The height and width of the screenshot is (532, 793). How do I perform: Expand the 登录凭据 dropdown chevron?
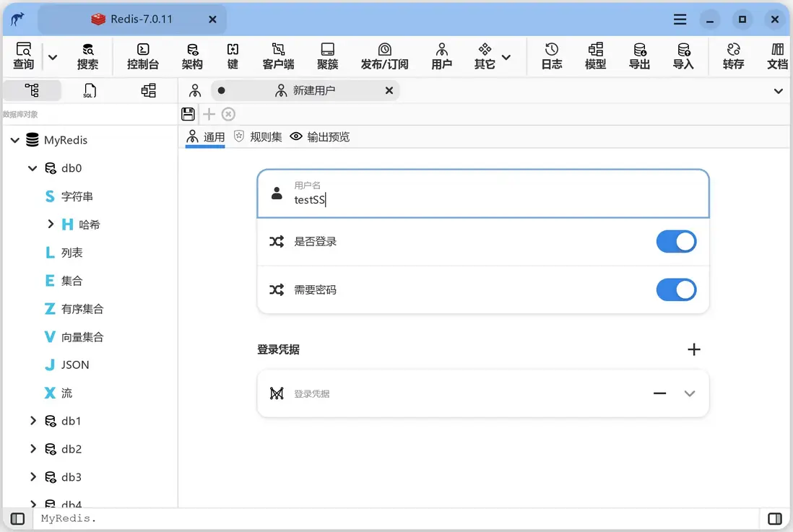coord(689,393)
